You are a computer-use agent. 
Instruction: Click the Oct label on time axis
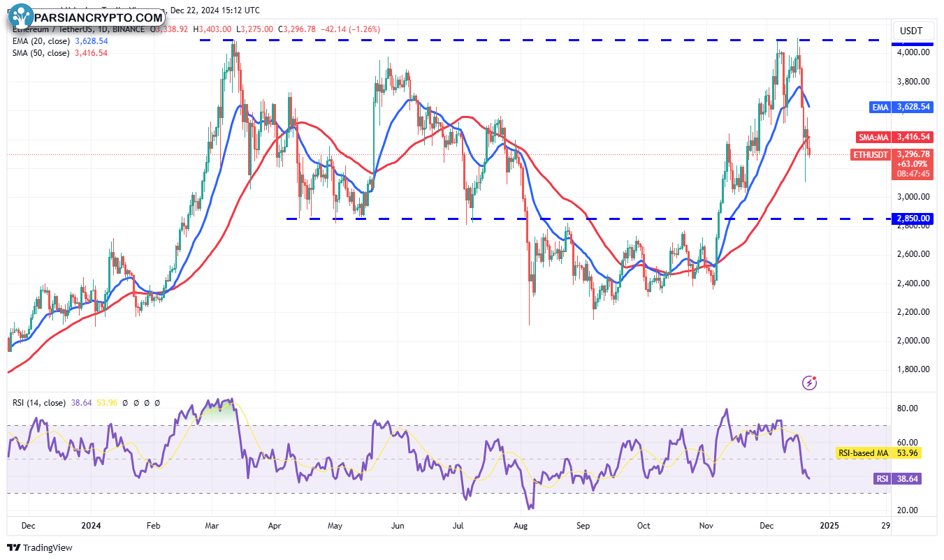click(644, 524)
